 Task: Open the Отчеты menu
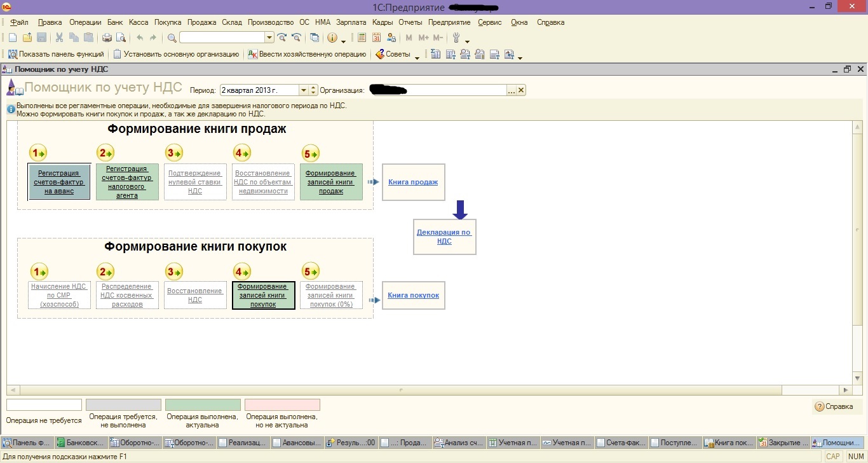point(410,22)
